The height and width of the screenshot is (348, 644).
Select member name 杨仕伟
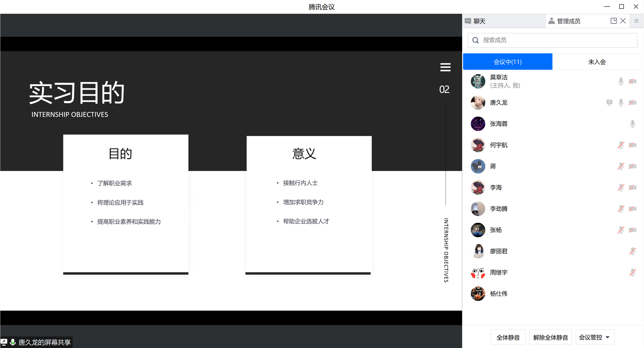click(499, 293)
